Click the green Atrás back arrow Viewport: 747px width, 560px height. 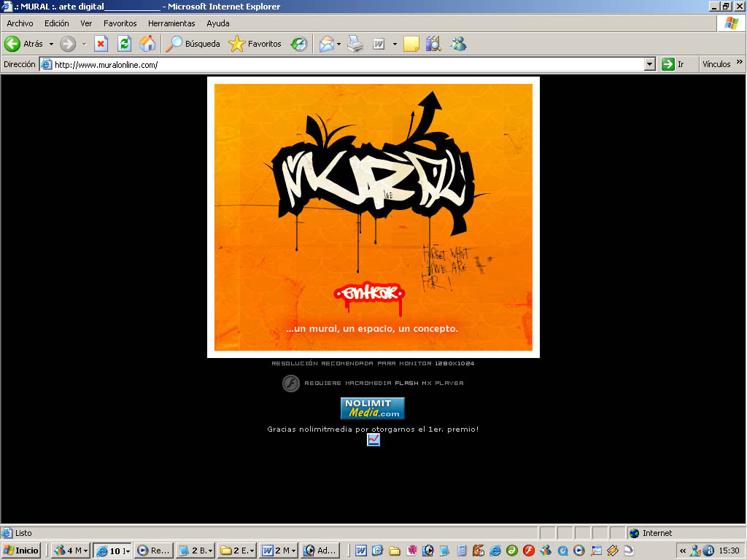(x=12, y=44)
